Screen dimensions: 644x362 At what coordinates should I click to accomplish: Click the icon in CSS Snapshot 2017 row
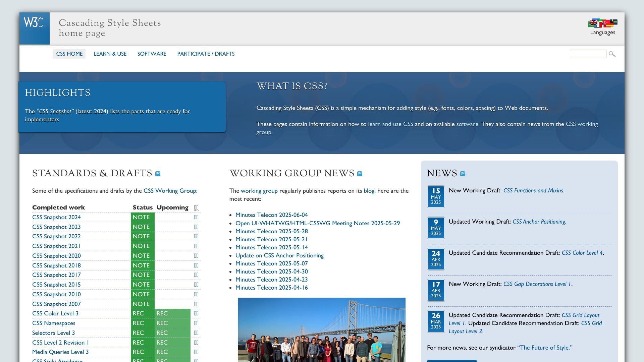(196, 275)
